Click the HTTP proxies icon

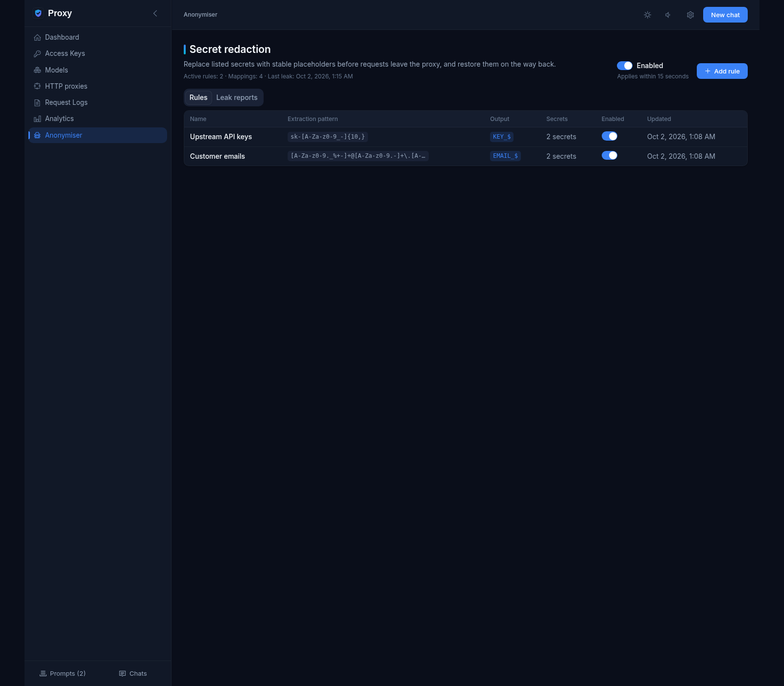37,86
